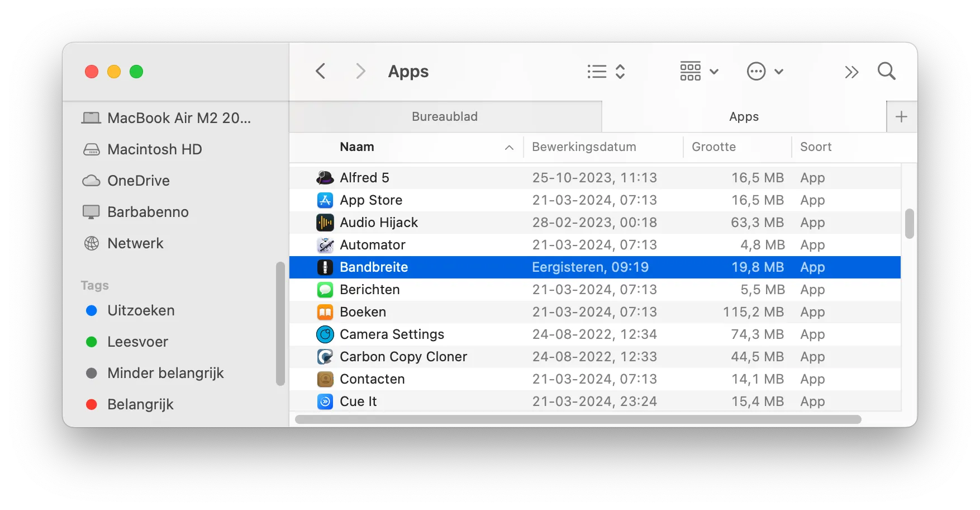Open Netwerk in sidebar
Image resolution: width=980 pixels, height=510 pixels.
[x=123, y=243]
